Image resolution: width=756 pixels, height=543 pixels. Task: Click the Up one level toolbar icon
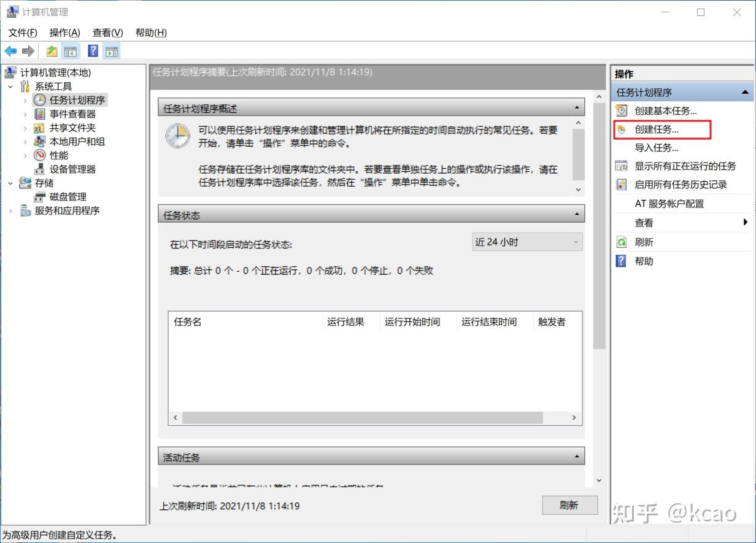pyautogui.click(x=52, y=52)
